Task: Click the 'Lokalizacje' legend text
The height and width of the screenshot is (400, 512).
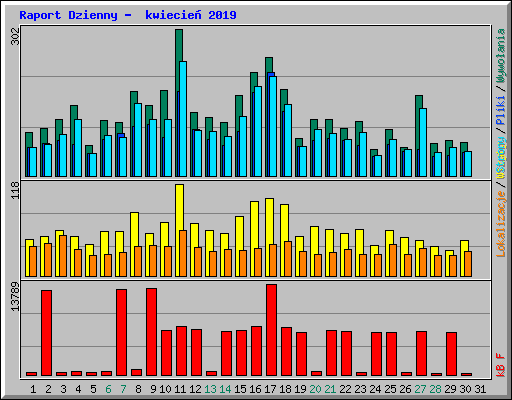Action: pyautogui.click(x=501, y=224)
